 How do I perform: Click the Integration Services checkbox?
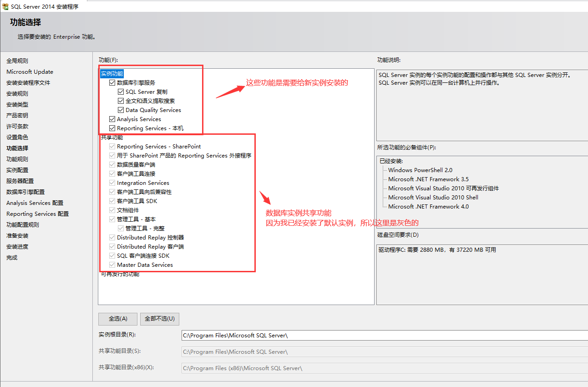tap(112, 183)
